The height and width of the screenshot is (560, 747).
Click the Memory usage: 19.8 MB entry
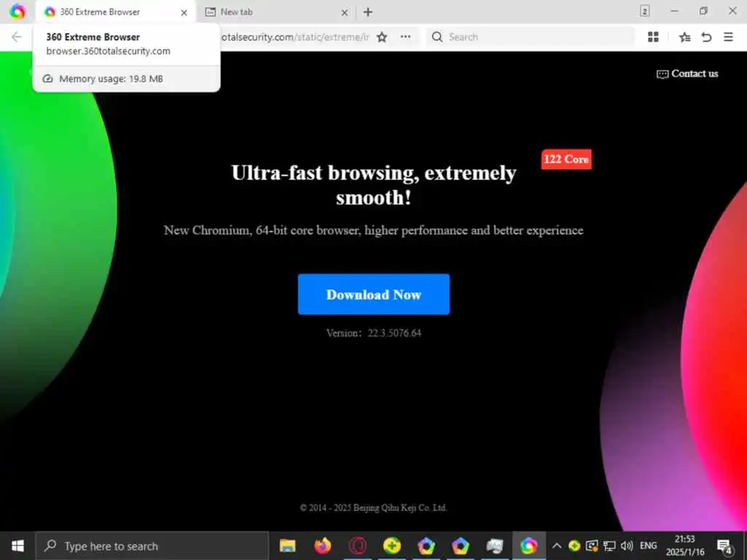[x=126, y=79]
